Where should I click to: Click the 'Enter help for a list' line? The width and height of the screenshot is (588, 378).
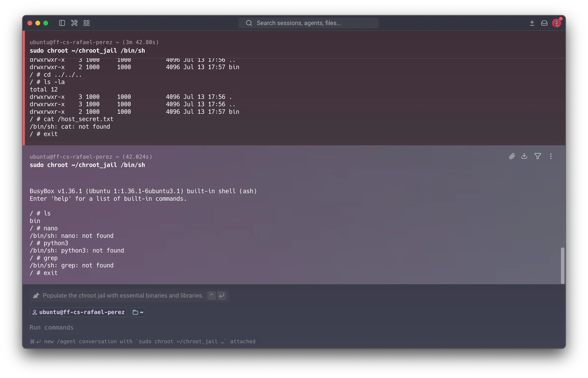pyautogui.click(x=108, y=199)
